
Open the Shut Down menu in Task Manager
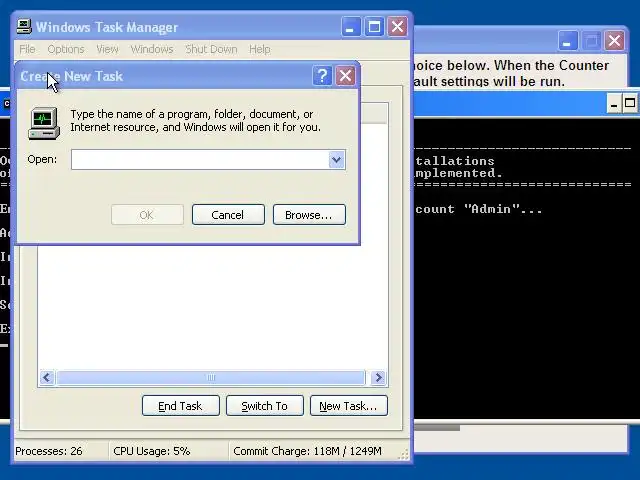(211, 49)
